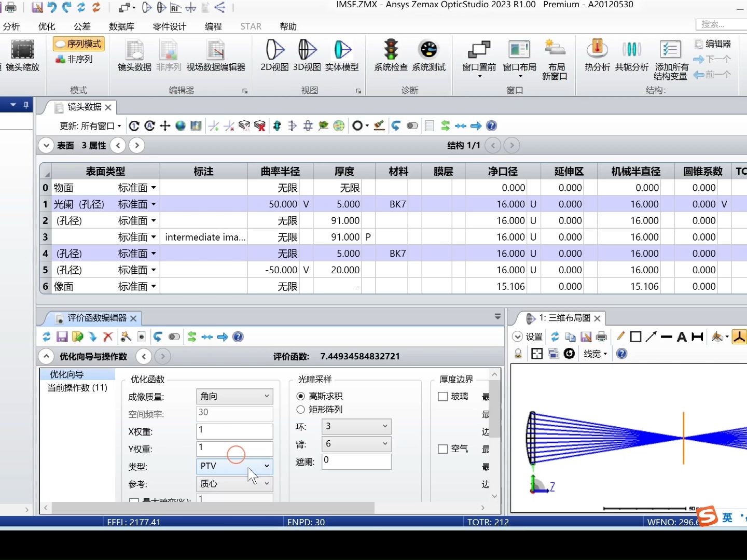
Task: Print the 3D layout window
Action: 601,337
